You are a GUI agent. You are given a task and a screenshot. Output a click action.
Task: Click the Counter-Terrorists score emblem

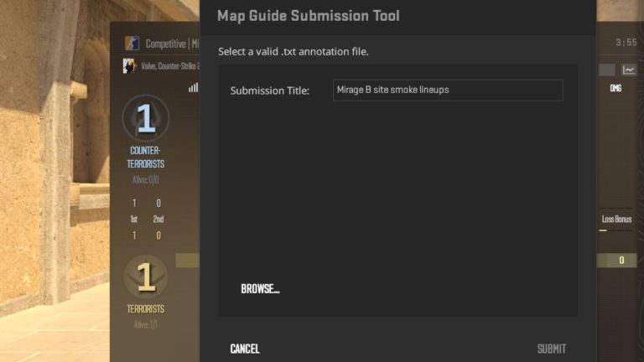click(x=146, y=118)
